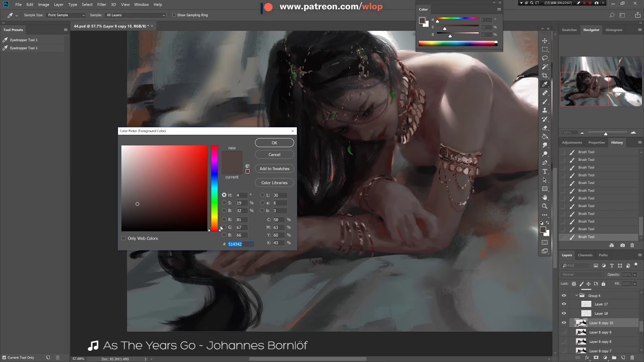644x362 pixels.
Task: Click the layer style fx icon
Action: 587,358
